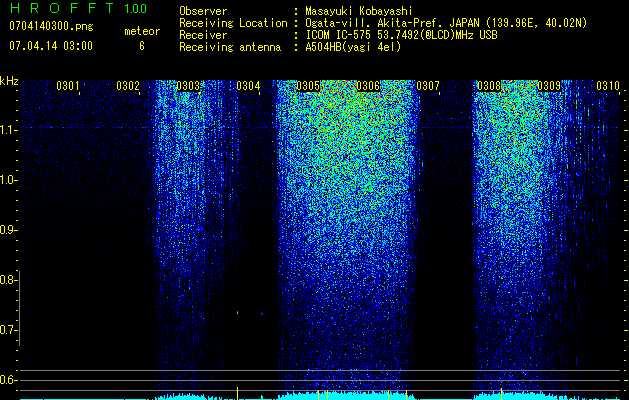Click the Receiving Location label
Viewport: 629px width, 400px height.
tap(233, 23)
